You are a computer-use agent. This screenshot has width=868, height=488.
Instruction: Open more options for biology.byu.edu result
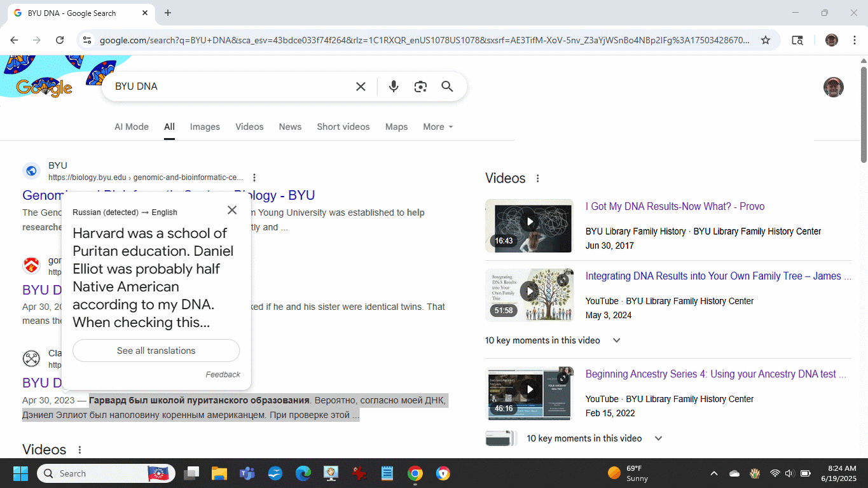pyautogui.click(x=254, y=178)
